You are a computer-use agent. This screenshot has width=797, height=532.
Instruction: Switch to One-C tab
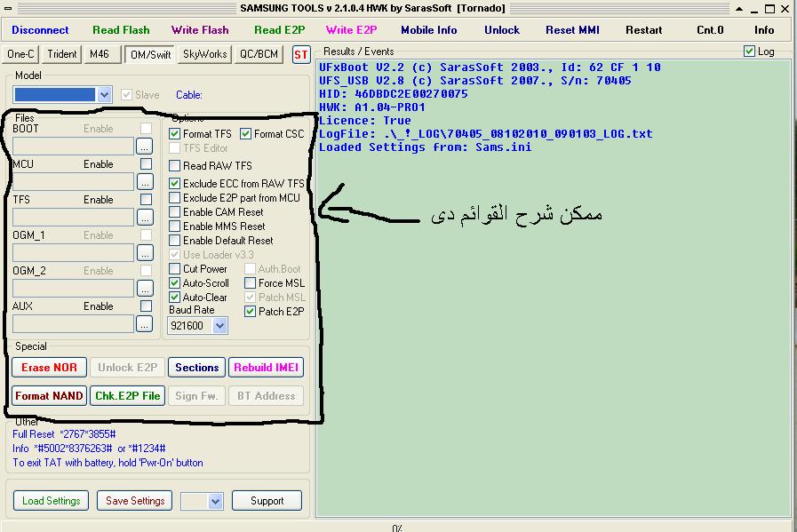tap(20, 54)
